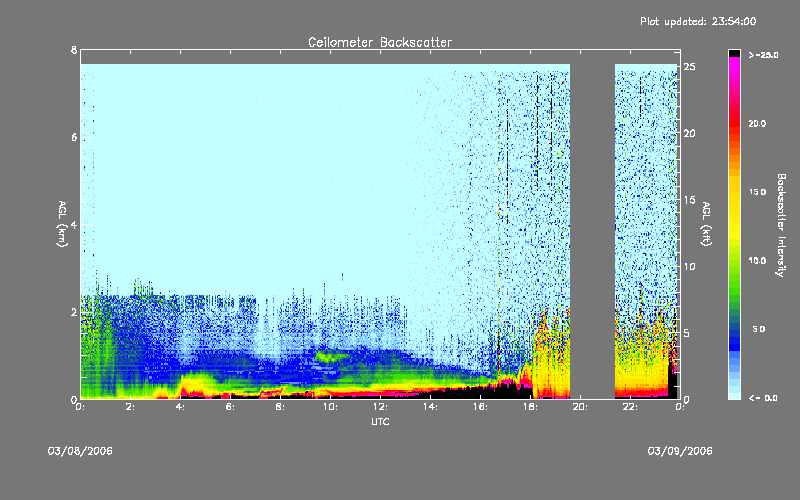Screen dimensions: 800x500
Task: Click the AGL (kft) right axis label
Action: point(706,226)
